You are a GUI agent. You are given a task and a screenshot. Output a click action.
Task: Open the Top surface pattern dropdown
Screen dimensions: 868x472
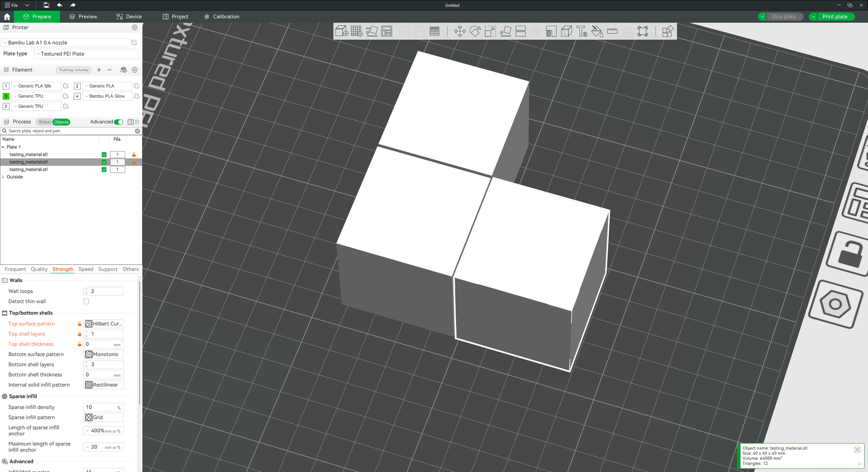click(103, 324)
